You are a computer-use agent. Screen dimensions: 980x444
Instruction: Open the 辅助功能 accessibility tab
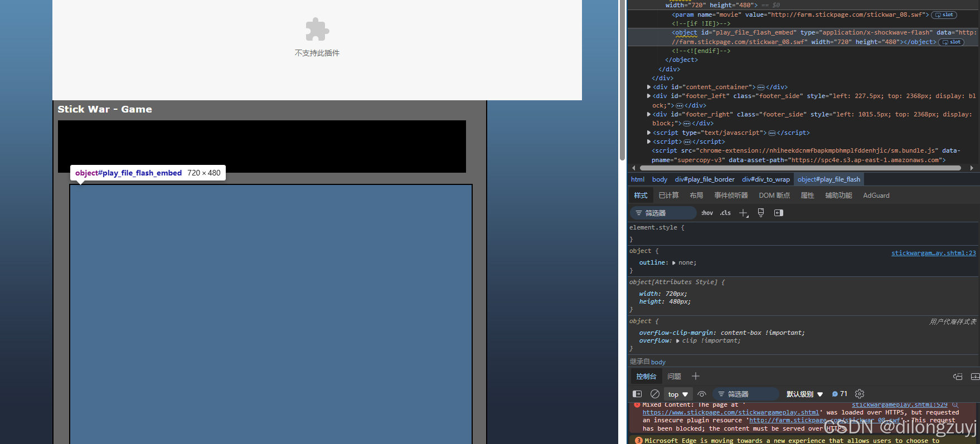[838, 196]
